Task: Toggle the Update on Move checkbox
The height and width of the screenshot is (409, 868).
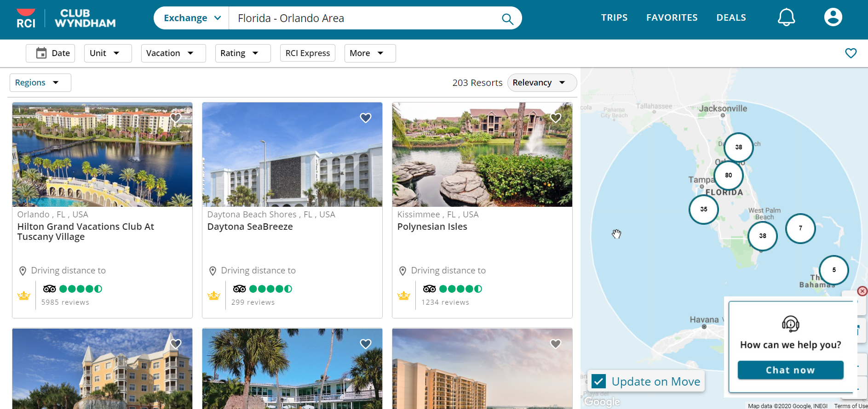Action: [598, 381]
